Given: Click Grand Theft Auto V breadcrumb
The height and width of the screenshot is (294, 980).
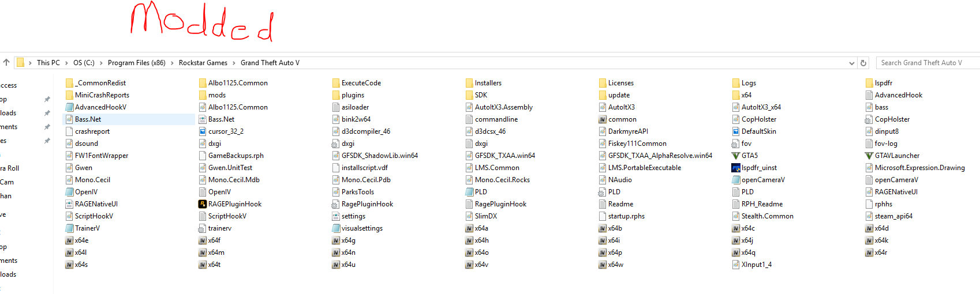Looking at the screenshot, I should 270,63.
